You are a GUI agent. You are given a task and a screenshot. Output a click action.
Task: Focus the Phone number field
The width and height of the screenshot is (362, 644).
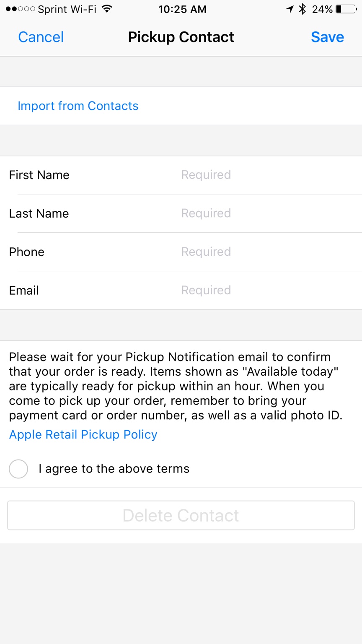tap(268, 252)
